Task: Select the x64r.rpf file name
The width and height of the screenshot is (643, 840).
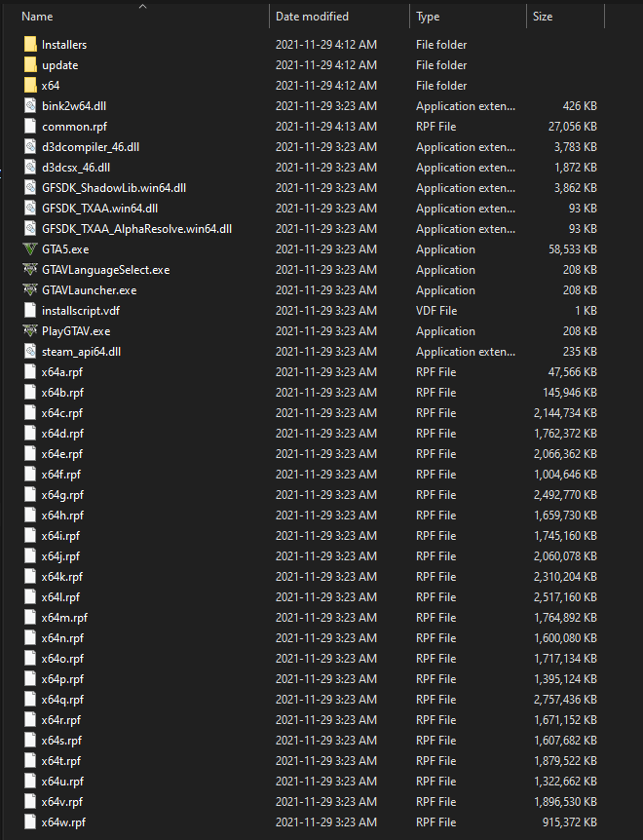Action: point(61,720)
